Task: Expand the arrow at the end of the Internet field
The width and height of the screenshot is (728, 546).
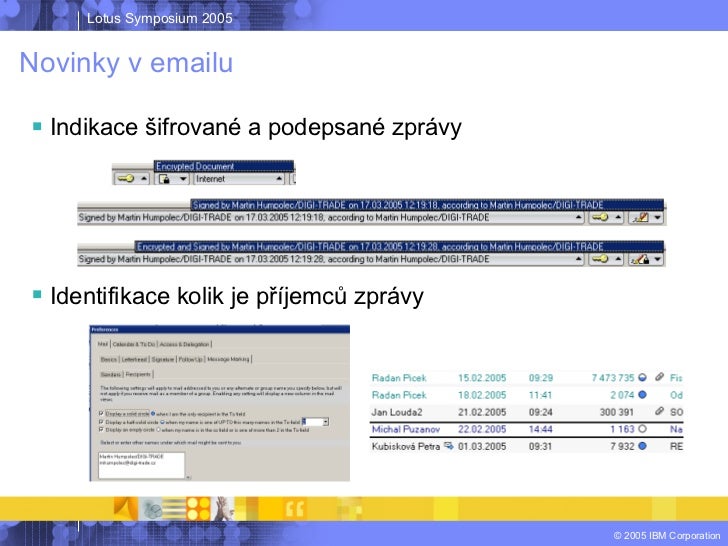Action: [279, 179]
